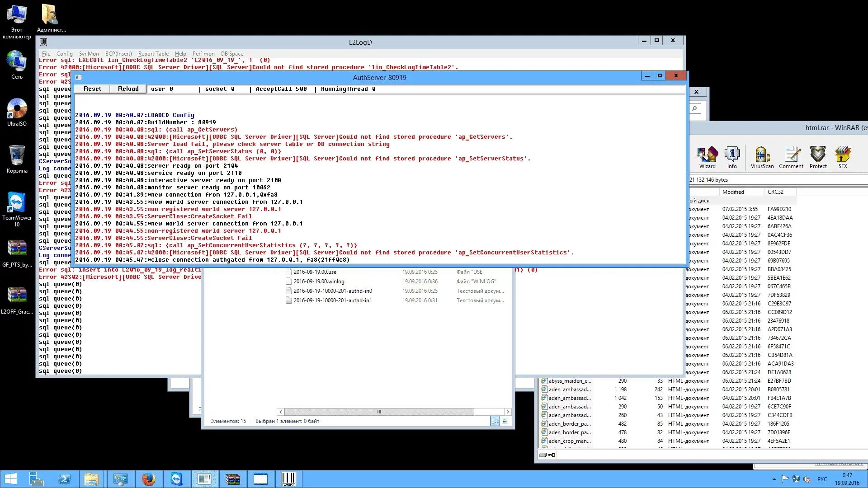Viewport: 868px width, 488px height.
Task: Select the Этот компьютер desktop icon
Action: tap(17, 22)
